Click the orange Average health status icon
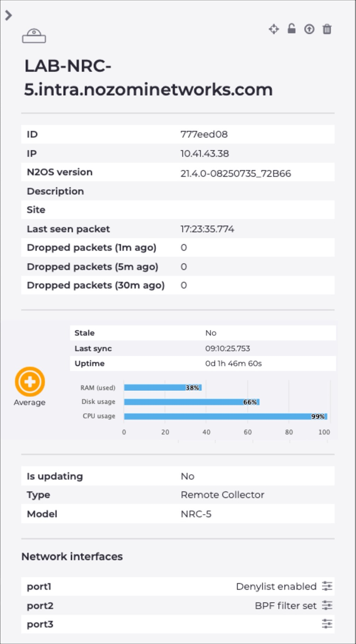The width and height of the screenshot is (356, 644). coord(30,381)
